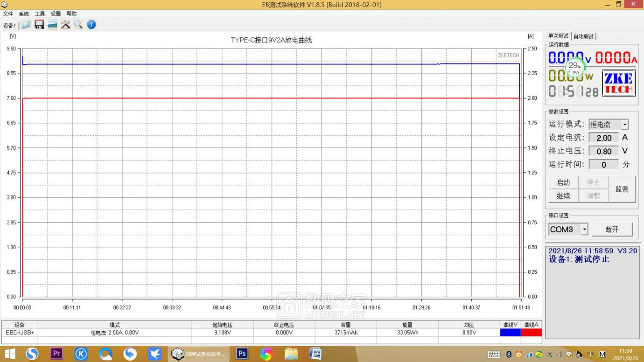
Task: Open File Explorer from the taskbar
Action: (291, 354)
